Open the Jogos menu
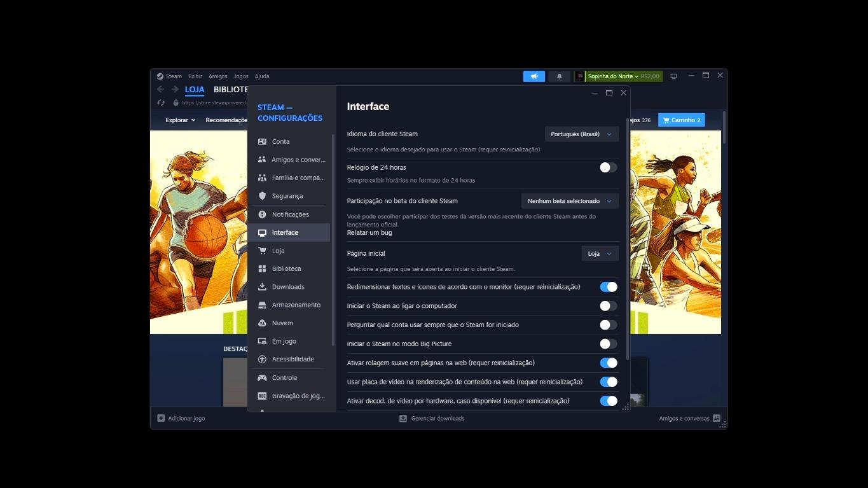Viewport: 868px width, 488px height. (x=240, y=76)
